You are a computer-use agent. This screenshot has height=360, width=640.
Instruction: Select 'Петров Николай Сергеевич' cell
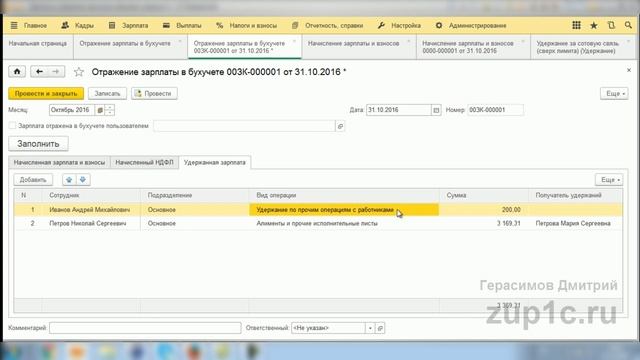click(x=90, y=223)
